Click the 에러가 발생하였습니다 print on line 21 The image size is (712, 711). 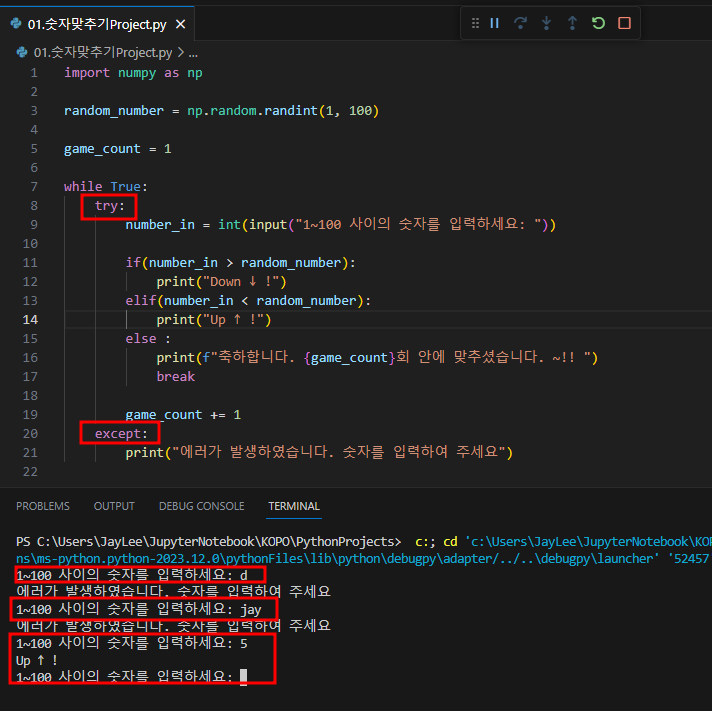click(319, 453)
